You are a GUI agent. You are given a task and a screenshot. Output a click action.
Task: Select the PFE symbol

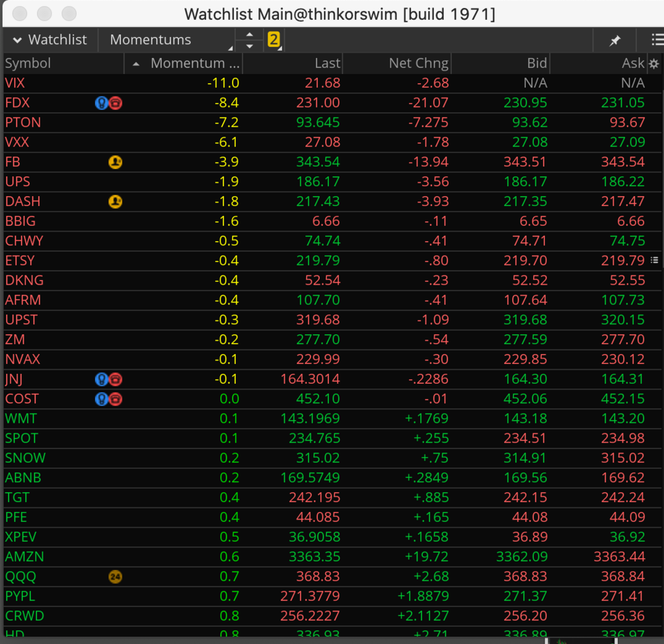coord(16,517)
